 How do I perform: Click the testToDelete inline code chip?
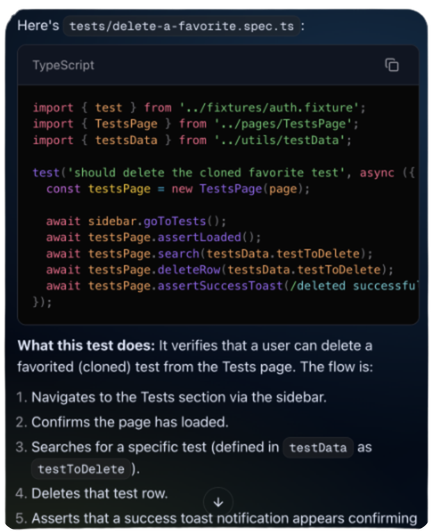click(x=81, y=469)
